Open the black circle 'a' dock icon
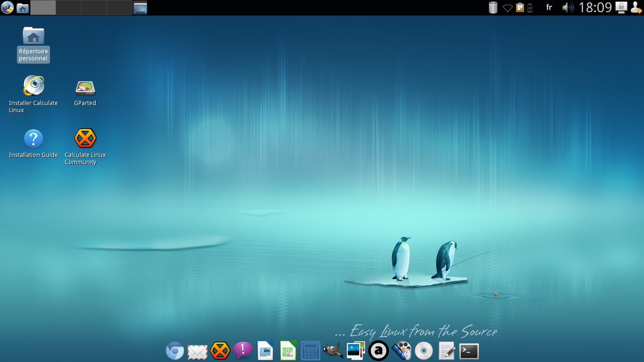The width and height of the screenshot is (644, 362). point(379,351)
